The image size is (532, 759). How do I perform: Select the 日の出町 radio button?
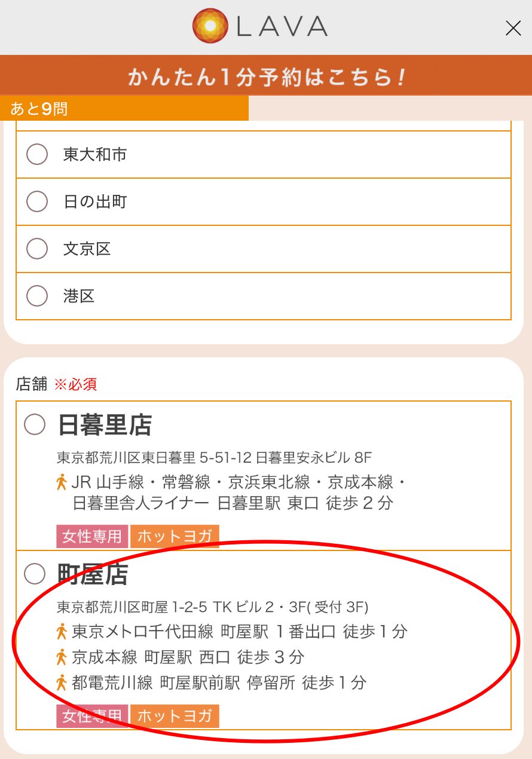point(37,202)
